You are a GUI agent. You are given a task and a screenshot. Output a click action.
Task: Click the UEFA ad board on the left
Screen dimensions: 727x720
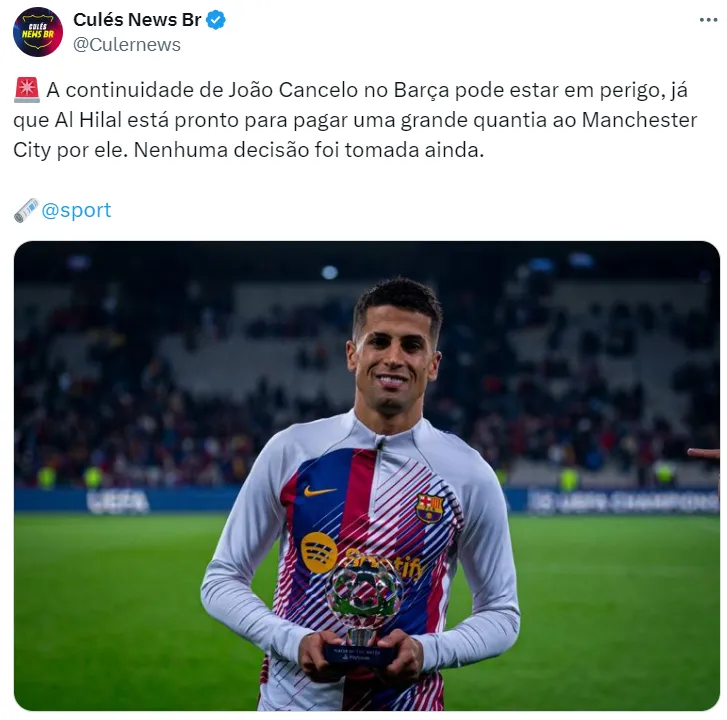pyautogui.click(x=118, y=502)
